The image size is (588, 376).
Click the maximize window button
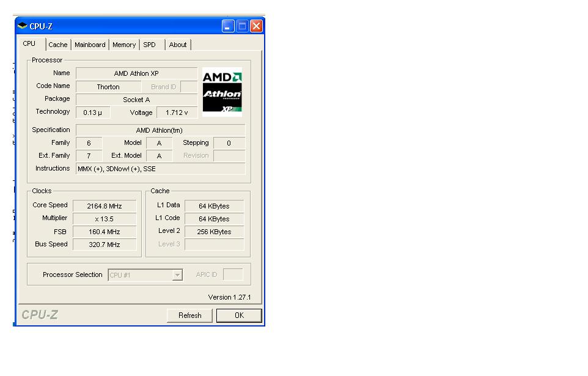click(x=242, y=26)
